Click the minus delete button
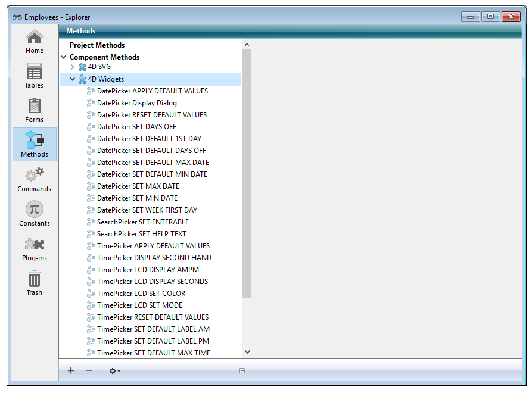This screenshot has width=532, height=393. [89, 371]
